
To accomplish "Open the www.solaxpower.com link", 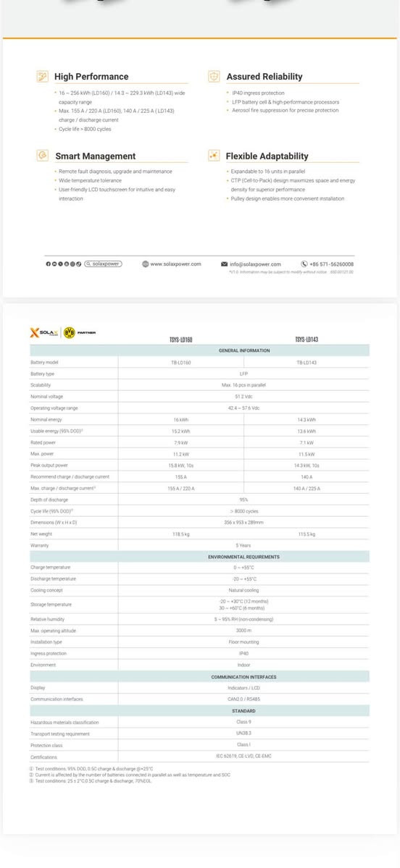I will point(175,264).
